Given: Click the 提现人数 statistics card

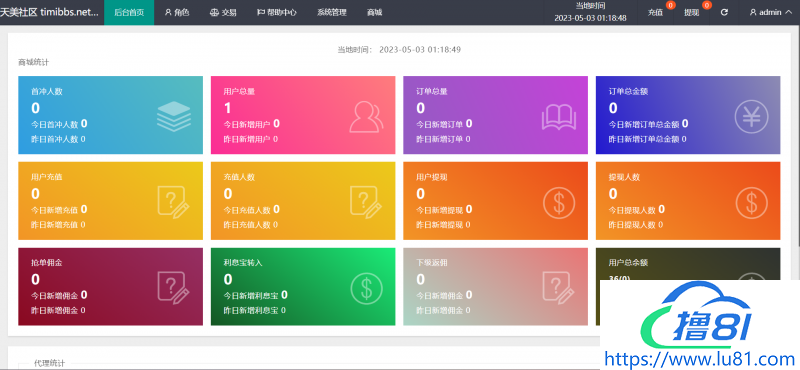Looking at the screenshot, I should [688, 201].
